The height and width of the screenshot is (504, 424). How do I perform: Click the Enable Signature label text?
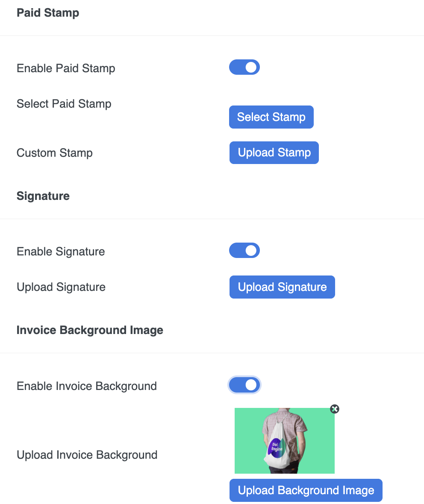(x=61, y=252)
